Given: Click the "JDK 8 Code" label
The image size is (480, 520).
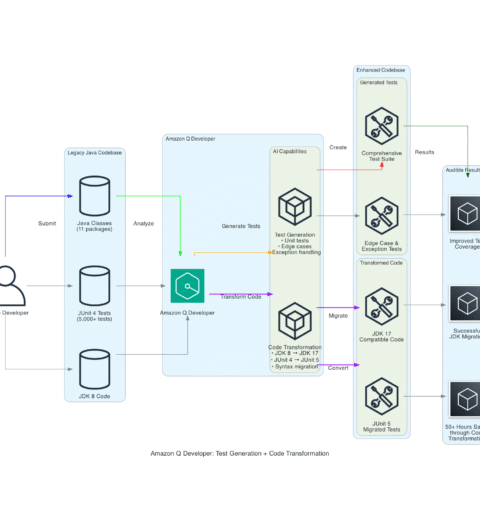Looking at the screenshot, I should (x=94, y=396).
